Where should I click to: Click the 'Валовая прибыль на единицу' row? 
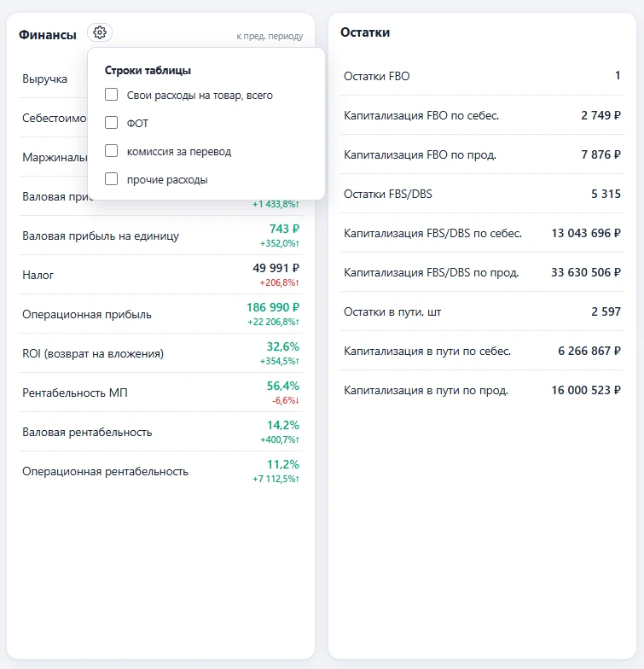[x=160, y=236]
